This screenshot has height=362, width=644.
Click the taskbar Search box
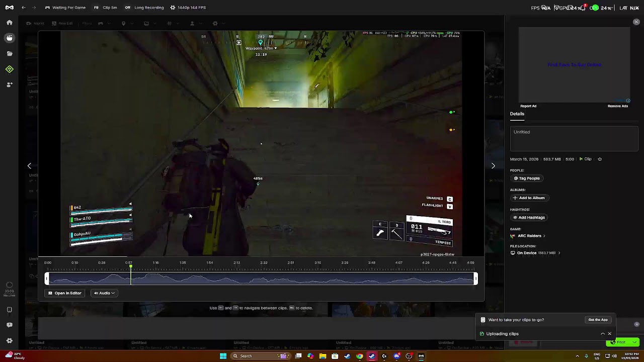[x=260, y=356]
